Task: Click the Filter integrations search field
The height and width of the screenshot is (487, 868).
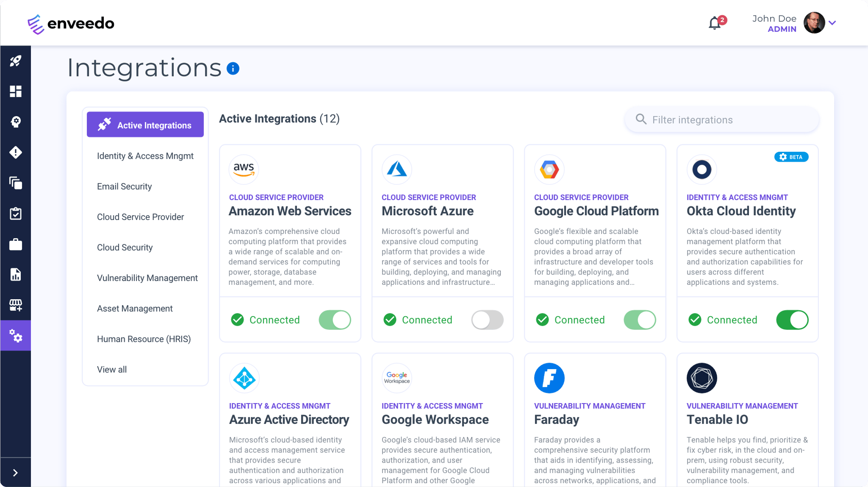Action: pyautogui.click(x=721, y=120)
